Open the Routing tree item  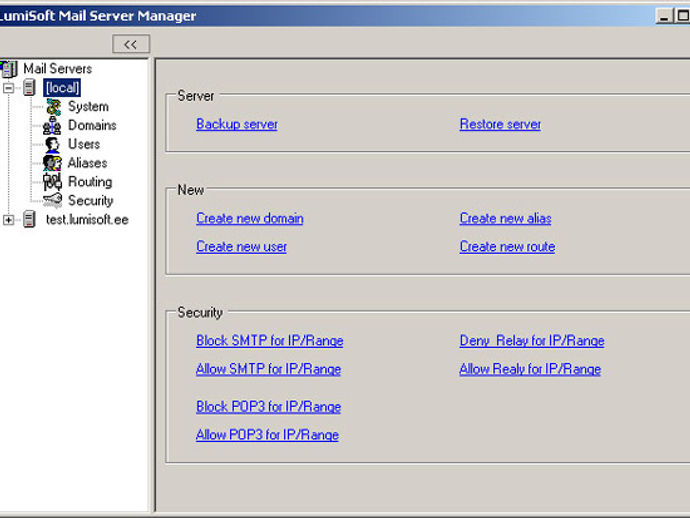[x=90, y=182]
